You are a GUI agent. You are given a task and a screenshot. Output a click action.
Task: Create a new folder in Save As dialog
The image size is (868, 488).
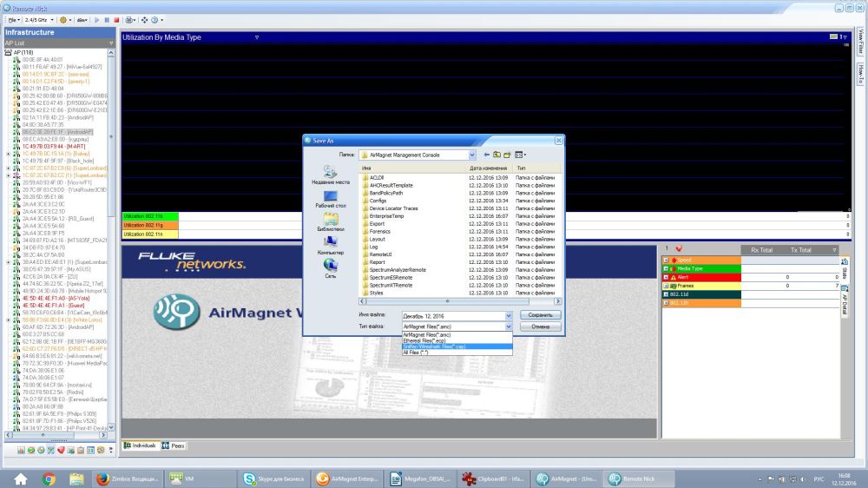(508, 155)
